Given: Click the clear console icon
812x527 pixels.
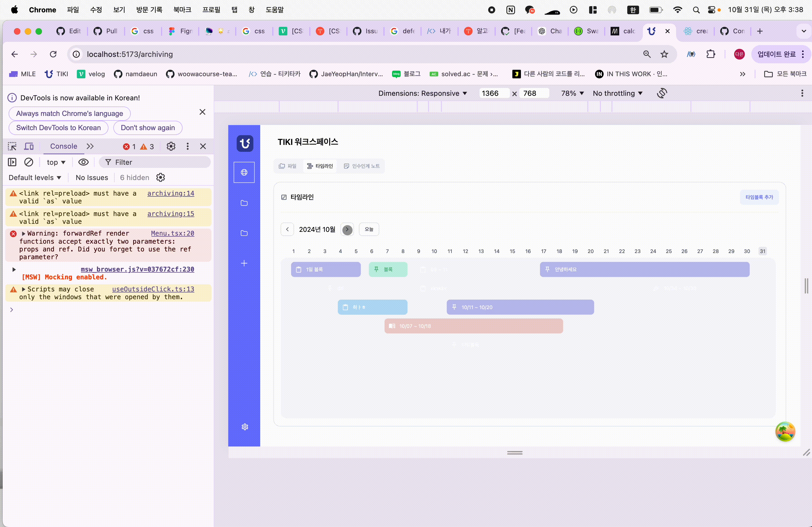Looking at the screenshot, I should click(x=29, y=162).
